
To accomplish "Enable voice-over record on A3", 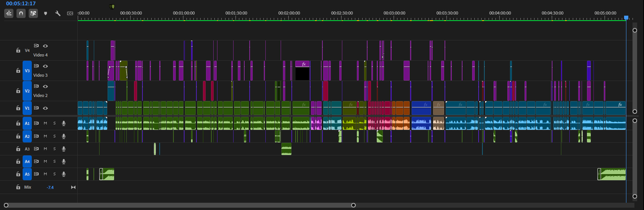I will coord(63,149).
